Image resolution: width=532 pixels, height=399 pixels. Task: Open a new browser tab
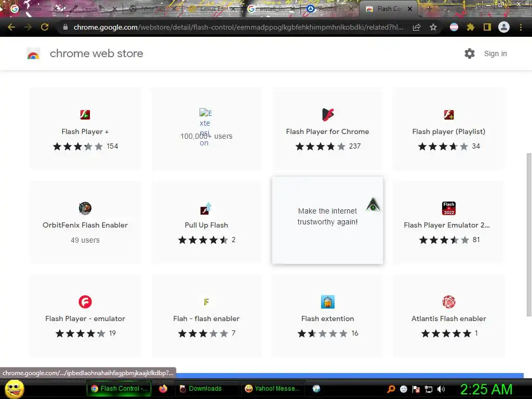point(429,9)
